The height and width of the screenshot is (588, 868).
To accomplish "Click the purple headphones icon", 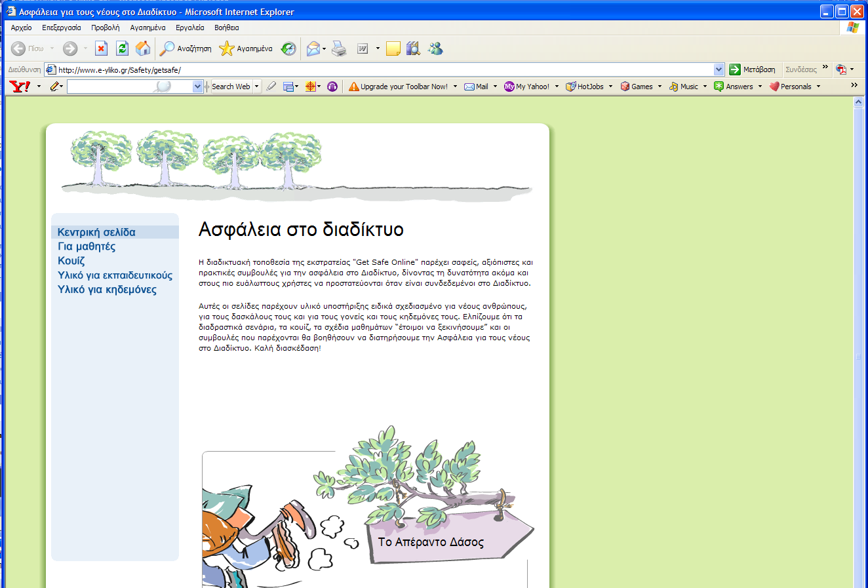I will [x=332, y=87].
